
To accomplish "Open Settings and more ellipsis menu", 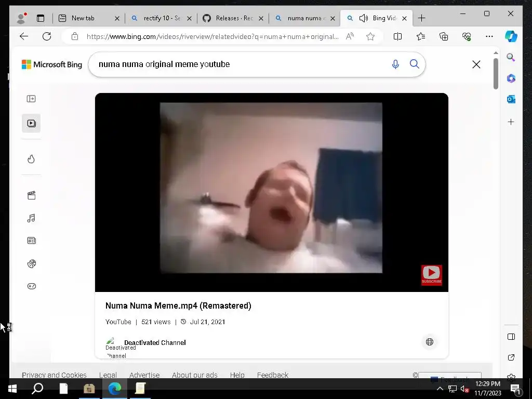I will click(x=489, y=36).
